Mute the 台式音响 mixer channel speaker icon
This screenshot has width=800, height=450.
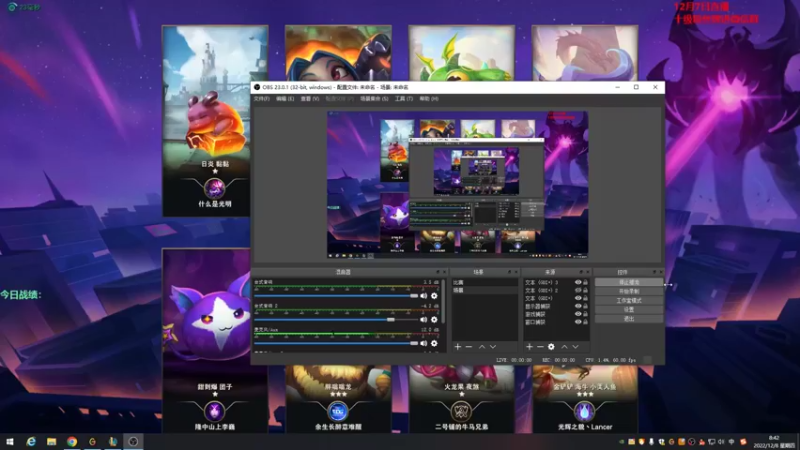pos(423,295)
